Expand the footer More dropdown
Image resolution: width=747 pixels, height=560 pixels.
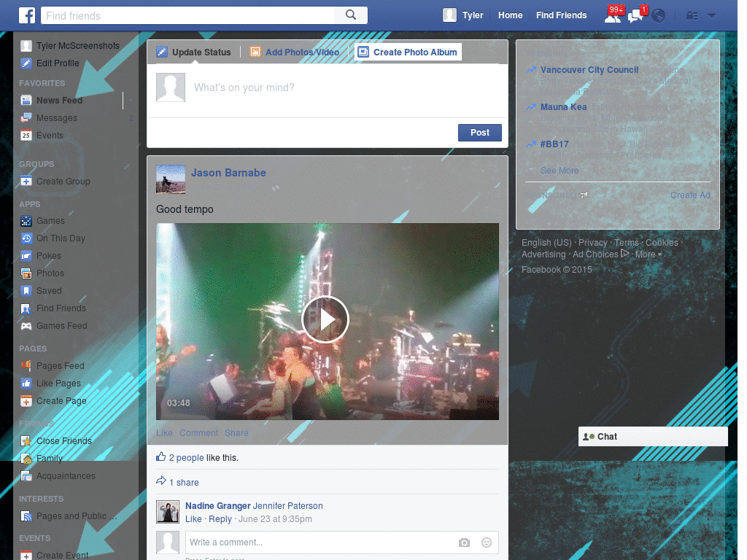coord(648,254)
